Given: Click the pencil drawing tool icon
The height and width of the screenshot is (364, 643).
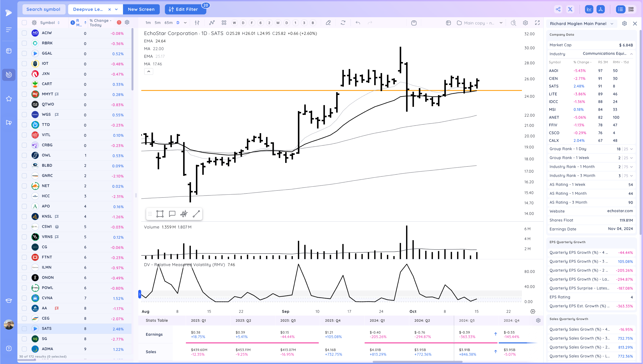Looking at the screenshot, I should point(328,23).
